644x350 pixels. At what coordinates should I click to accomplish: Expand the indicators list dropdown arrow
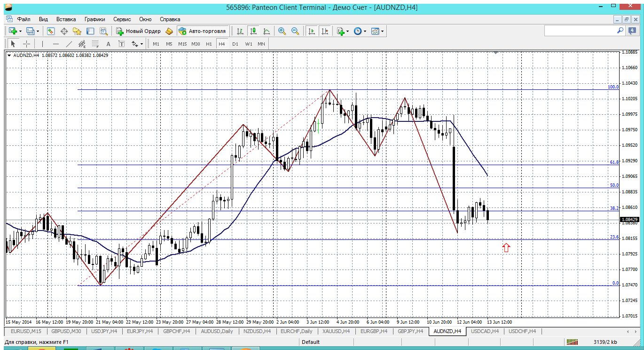point(347,31)
